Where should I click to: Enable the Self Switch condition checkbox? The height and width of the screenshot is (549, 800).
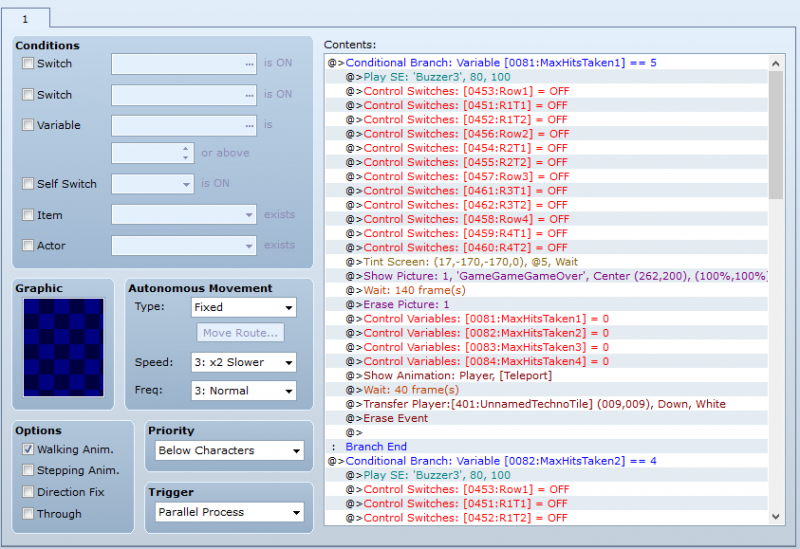[28, 184]
